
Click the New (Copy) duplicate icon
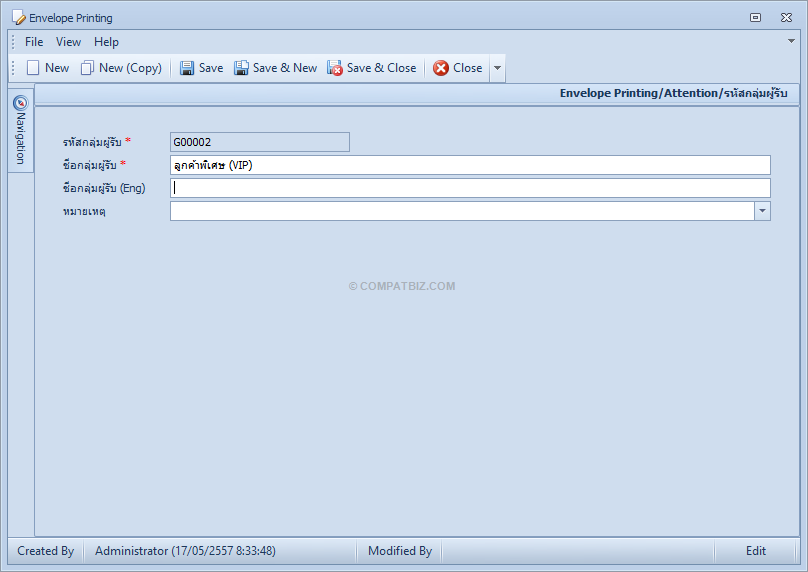click(87, 68)
